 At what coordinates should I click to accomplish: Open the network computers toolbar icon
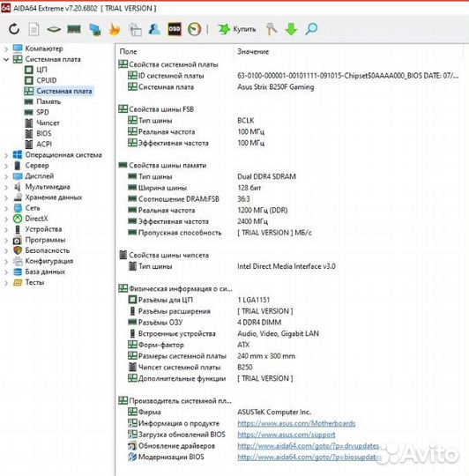[95, 29]
